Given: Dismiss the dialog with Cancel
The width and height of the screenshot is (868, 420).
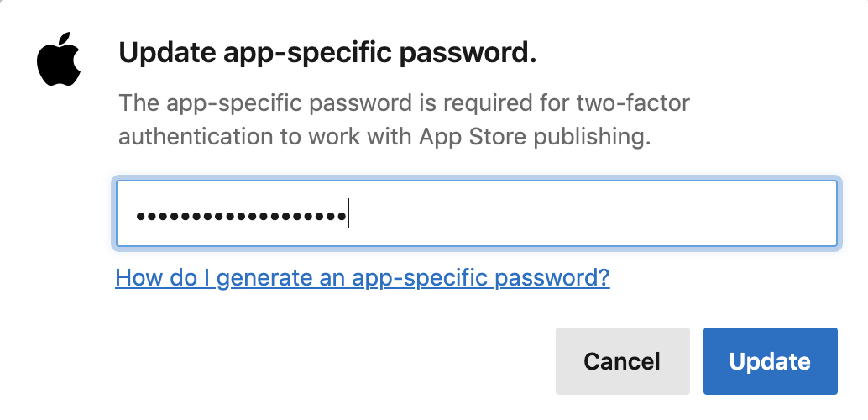Looking at the screenshot, I should 622,361.
